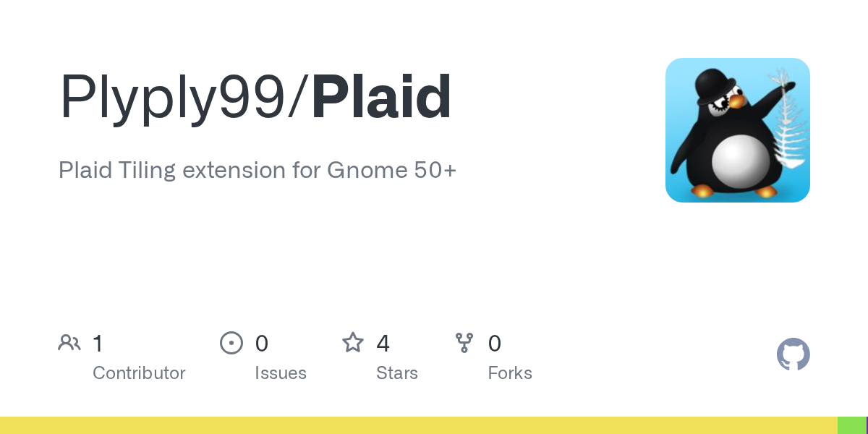The image size is (868, 434).
Task: Click the Stars label
Action: tap(397, 373)
